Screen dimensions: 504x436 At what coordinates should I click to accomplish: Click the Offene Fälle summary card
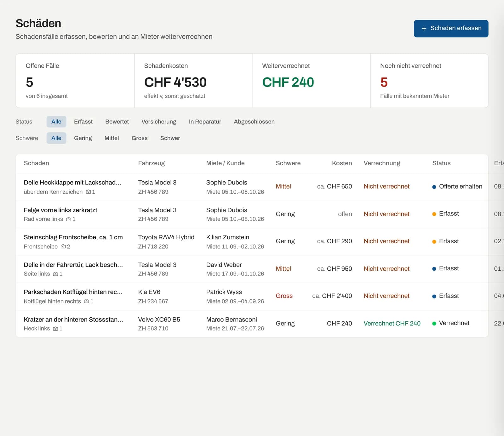[x=75, y=81]
